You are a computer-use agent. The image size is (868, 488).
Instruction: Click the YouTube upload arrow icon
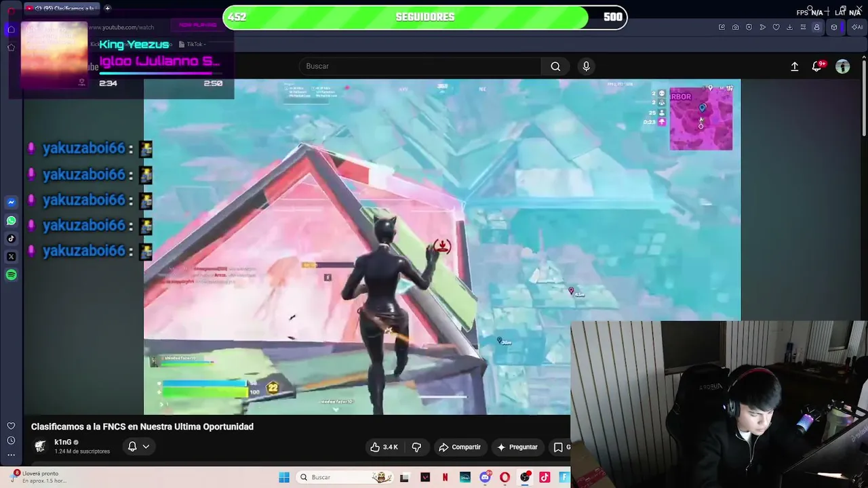pyautogui.click(x=795, y=66)
